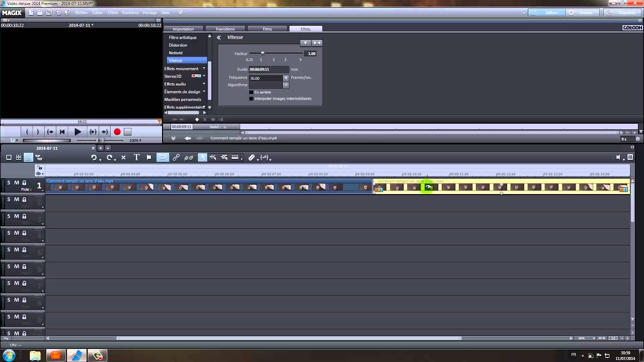Viewport: 644px width, 362px height.
Task: Solo track 3 with S
Action: 9,216
